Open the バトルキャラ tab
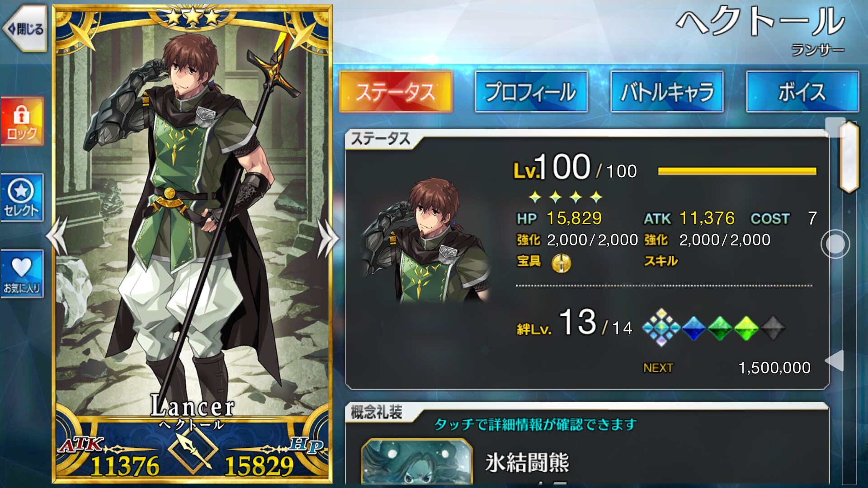This screenshot has width=868, height=488. 667,92
